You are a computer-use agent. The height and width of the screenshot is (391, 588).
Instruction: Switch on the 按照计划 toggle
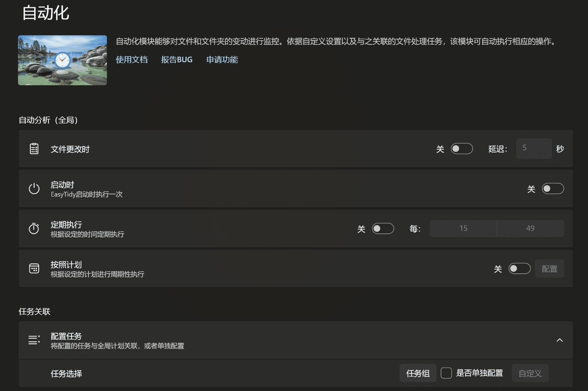(520, 268)
